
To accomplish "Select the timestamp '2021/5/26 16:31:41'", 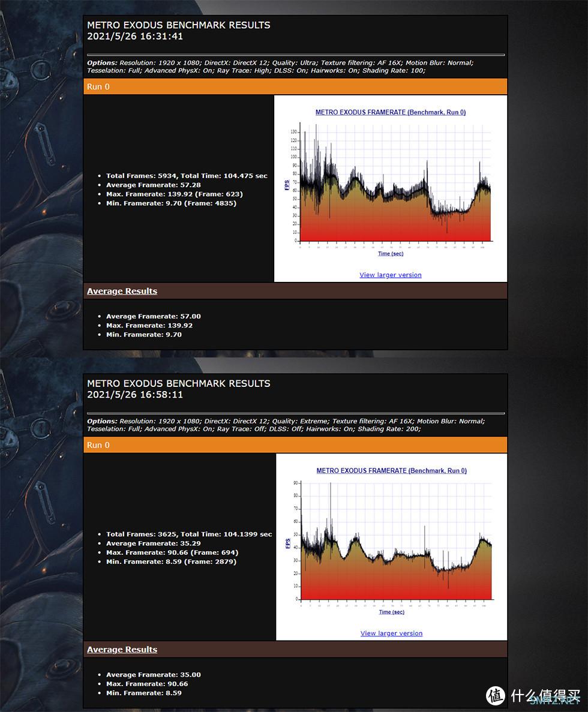I will point(135,37).
